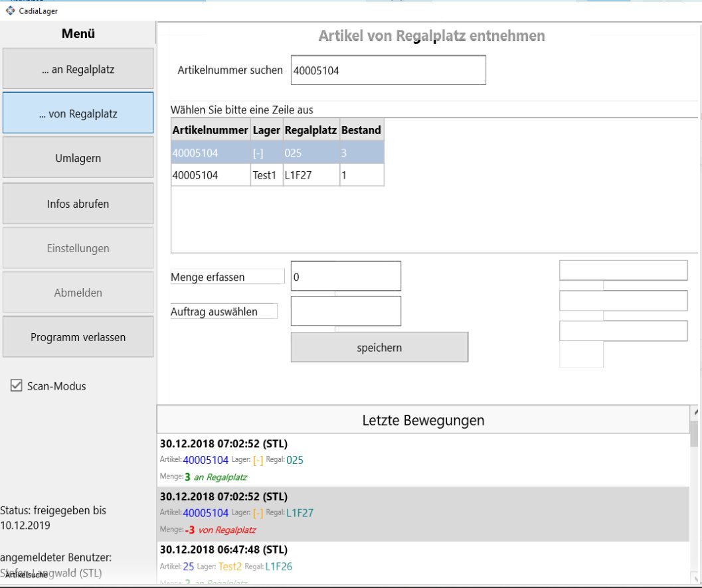Click the CadiaLager app icon in title bar
The width and height of the screenshot is (702, 588).
point(10,11)
